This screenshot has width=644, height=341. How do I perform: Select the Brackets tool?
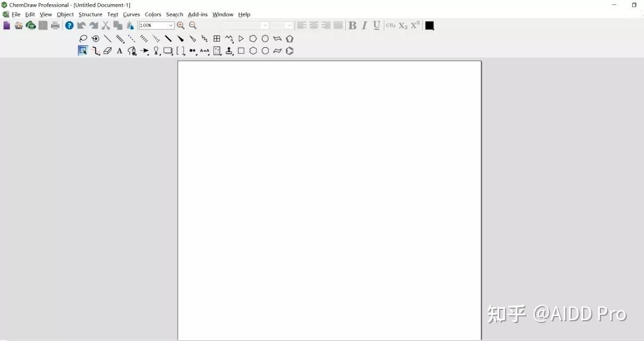coord(180,51)
